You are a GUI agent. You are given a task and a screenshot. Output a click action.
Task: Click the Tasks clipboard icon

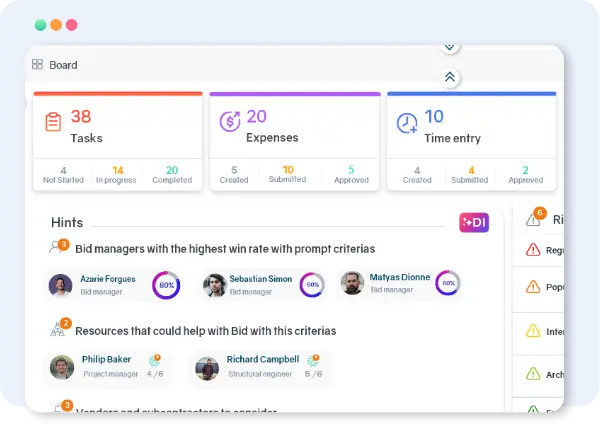point(53,123)
